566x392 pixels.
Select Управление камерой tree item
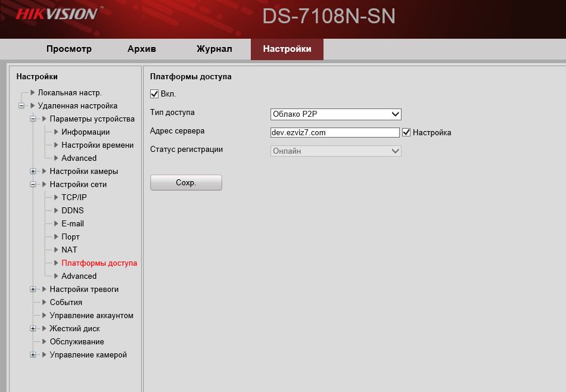coord(88,355)
